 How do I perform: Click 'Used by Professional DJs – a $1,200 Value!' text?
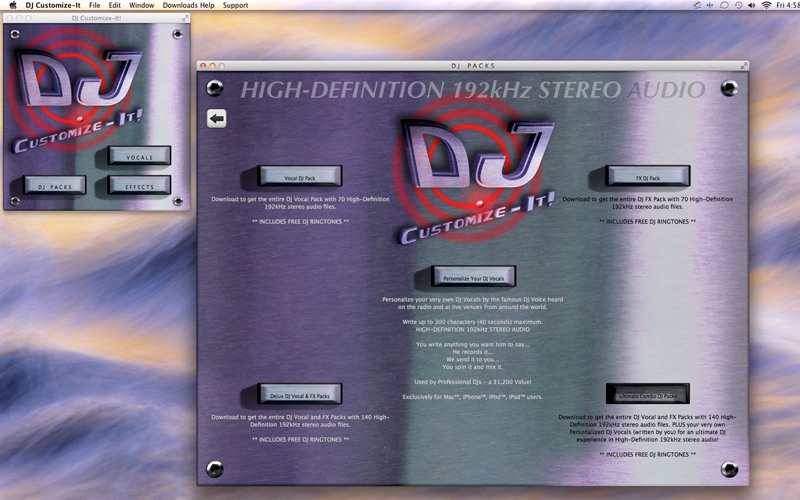[x=472, y=382]
